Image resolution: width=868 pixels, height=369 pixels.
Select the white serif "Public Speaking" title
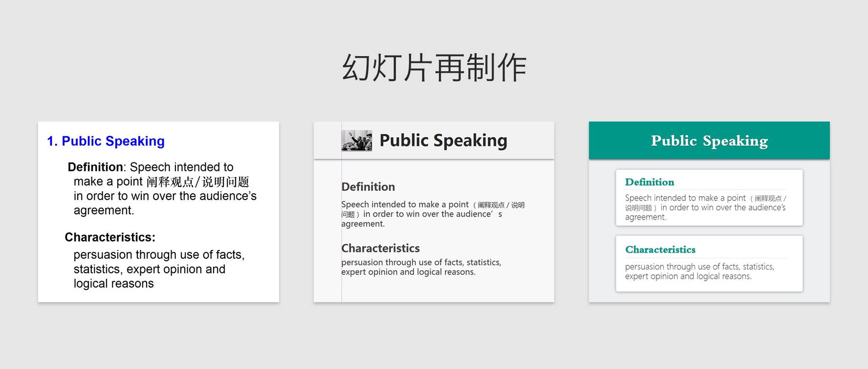click(709, 141)
